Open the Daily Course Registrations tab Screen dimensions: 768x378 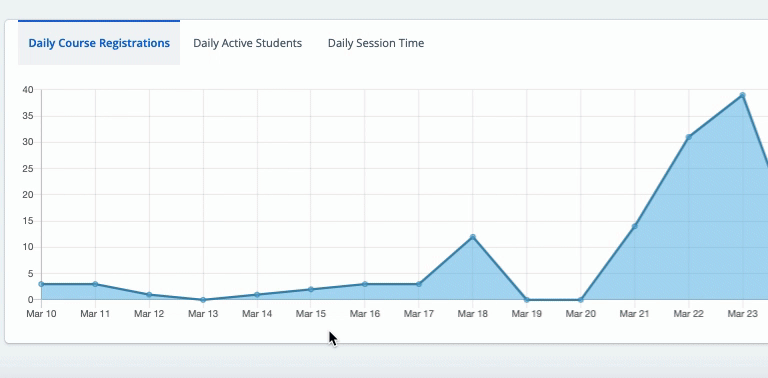tap(99, 43)
